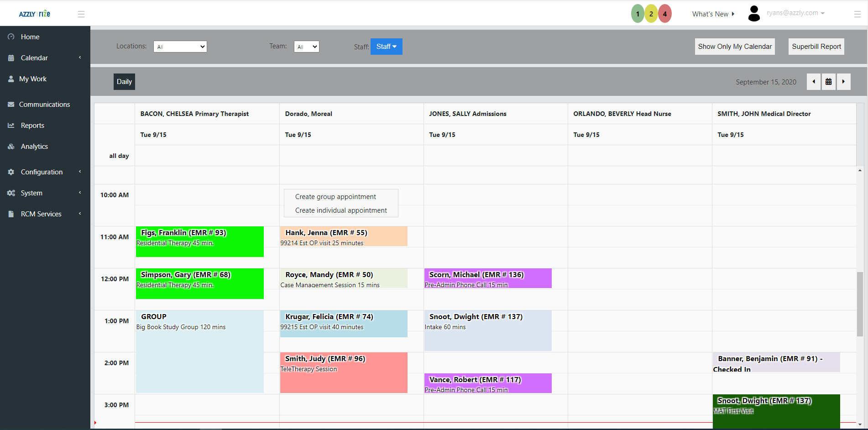This screenshot has width=868, height=430.
Task: Go to previous day with left arrow
Action: pos(814,82)
